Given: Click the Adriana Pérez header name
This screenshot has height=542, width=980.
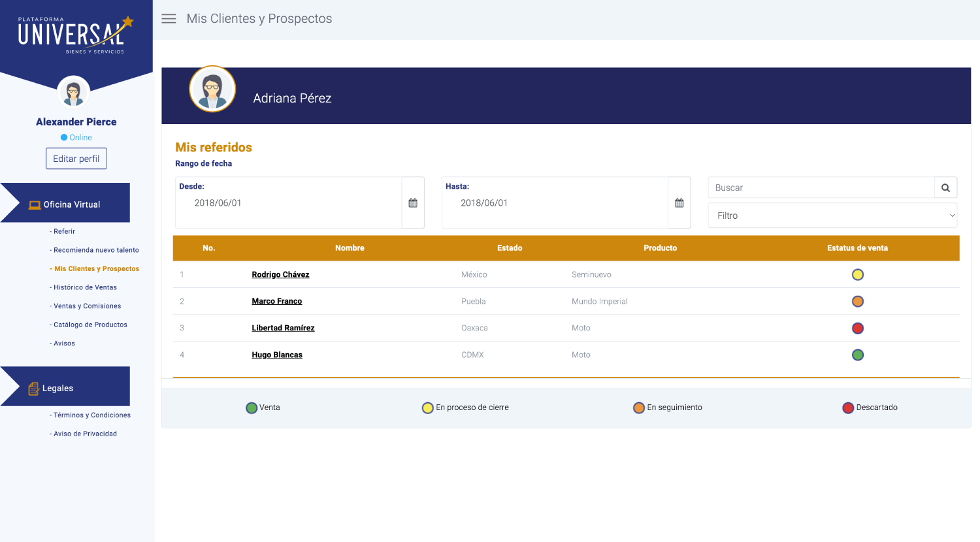Looking at the screenshot, I should click(x=292, y=99).
